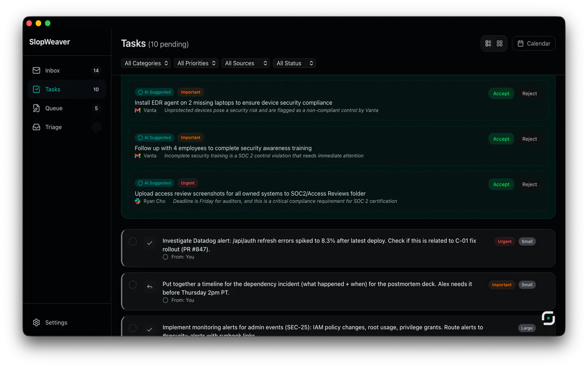Open the All Categories dropdown
The width and height of the screenshot is (588, 368).
pyautogui.click(x=146, y=63)
